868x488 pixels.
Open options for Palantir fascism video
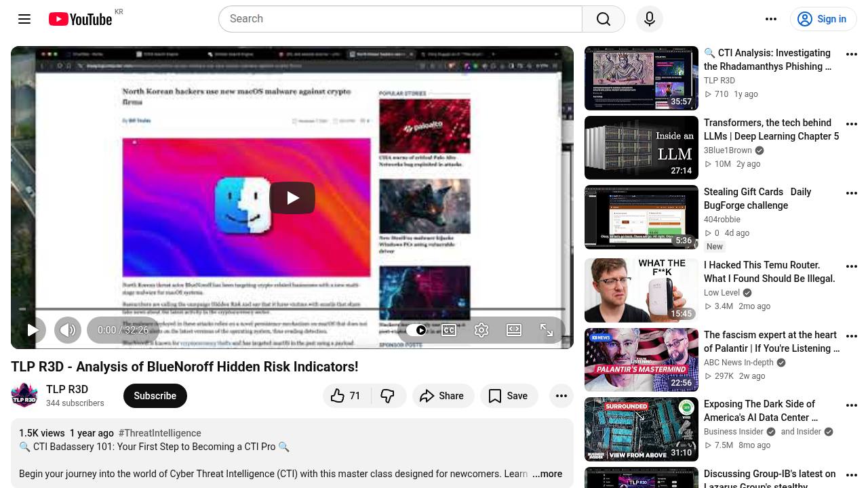852,336
